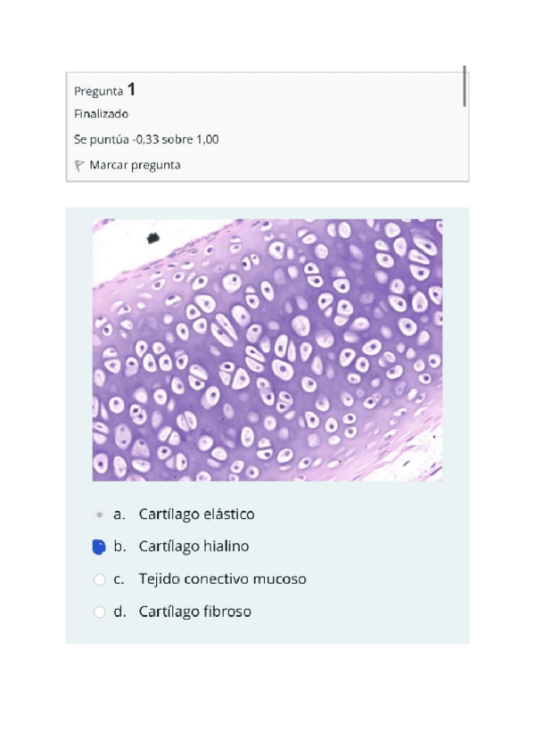This screenshot has height=756, width=535.
Task: Click the scrollbar in the question info box
Action: [x=465, y=86]
